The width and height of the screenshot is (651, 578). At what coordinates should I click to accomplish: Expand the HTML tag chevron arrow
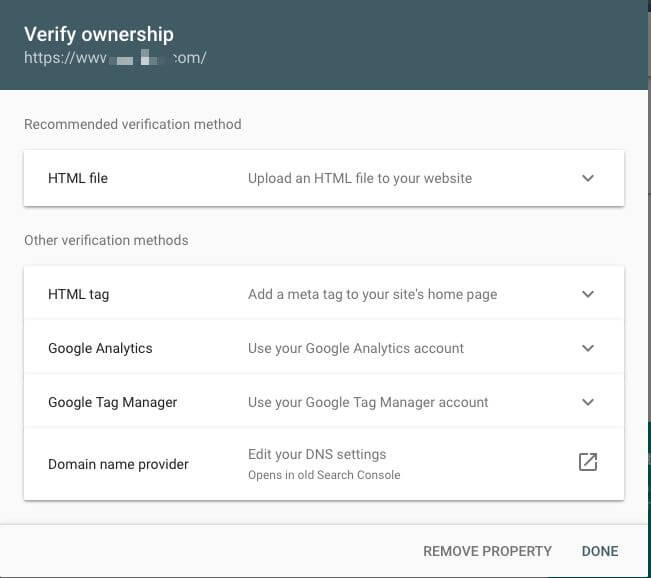click(588, 294)
